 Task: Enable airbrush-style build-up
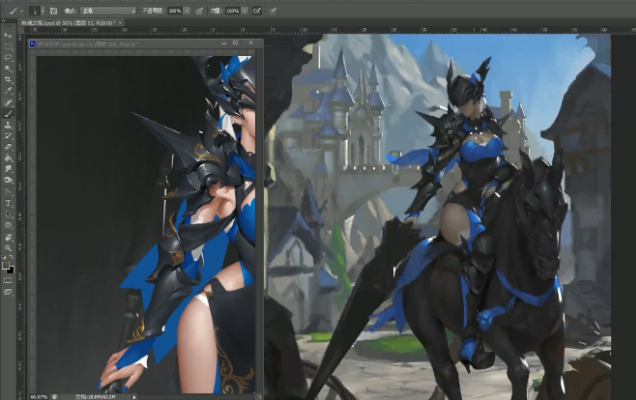(x=257, y=11)
